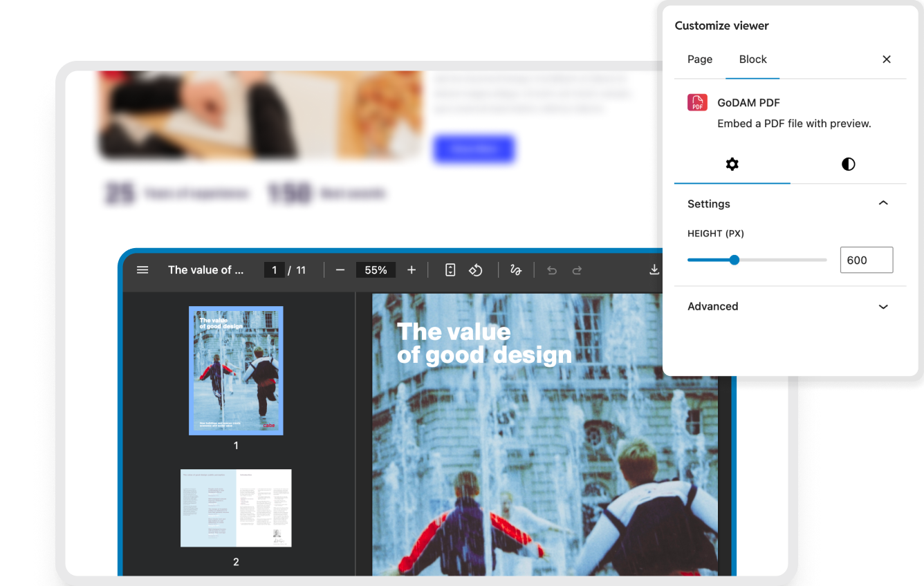The height and width of the screenshot is (586, 924).
Task: Click the GoDAM PDF block icon
Action: (x=697, y=102)
